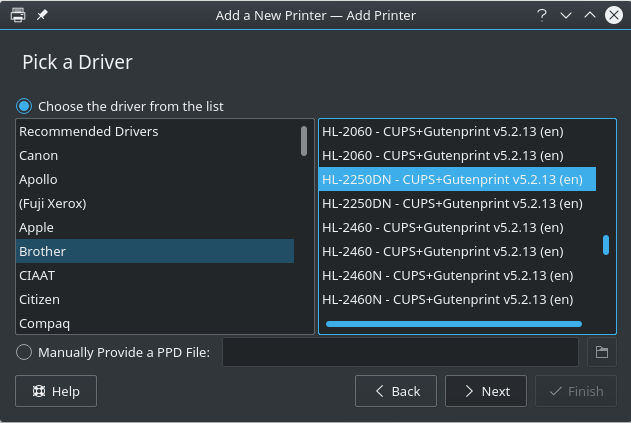Image resolution: width=631 pixels, height=423 pixels.
Task: Click the printer icon in the title bar
Action: tap(18, 15)
